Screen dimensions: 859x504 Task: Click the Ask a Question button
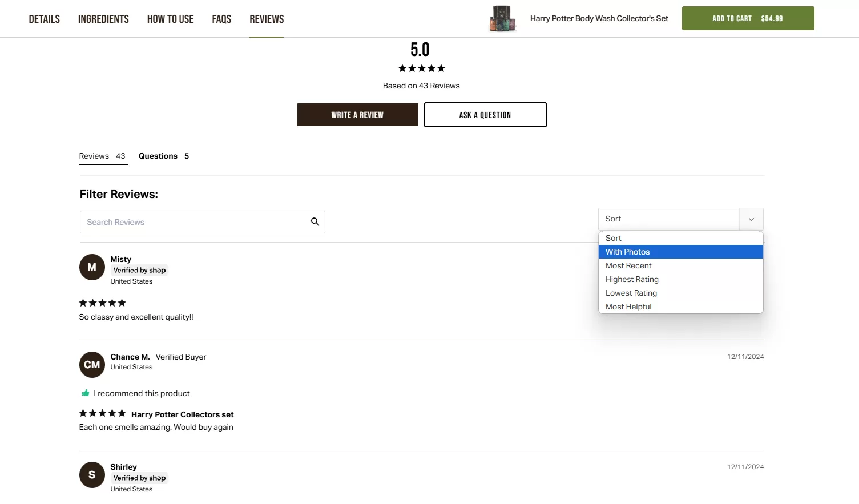pos(485,115)
